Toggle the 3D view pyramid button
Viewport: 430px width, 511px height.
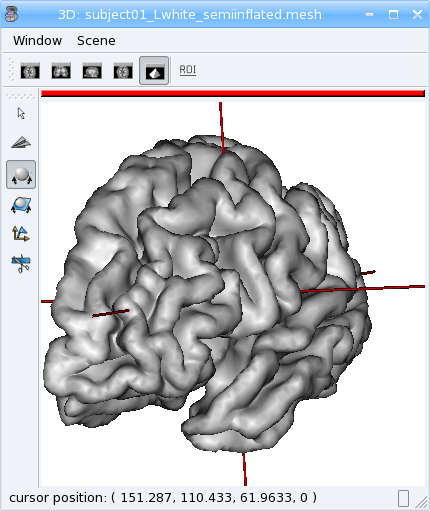pos(154,71)
